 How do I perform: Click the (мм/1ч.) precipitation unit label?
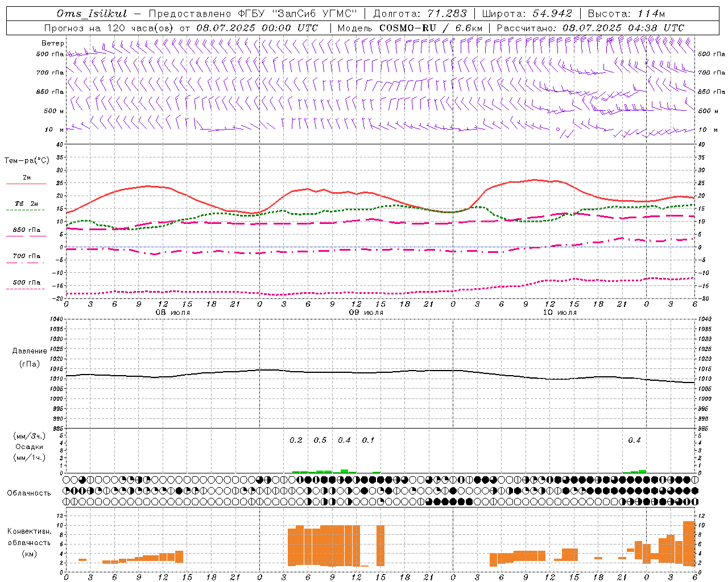tap(30, 458)
